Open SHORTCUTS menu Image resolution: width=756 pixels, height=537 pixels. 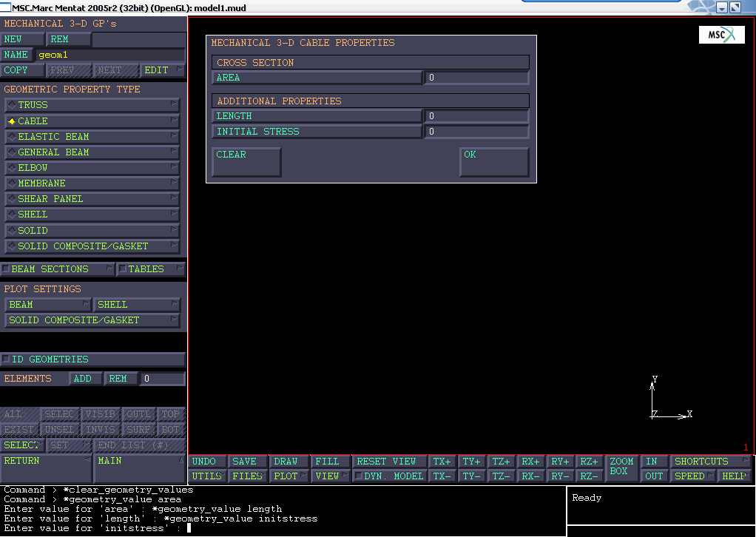pyautogui.click(x=711, y=462)
